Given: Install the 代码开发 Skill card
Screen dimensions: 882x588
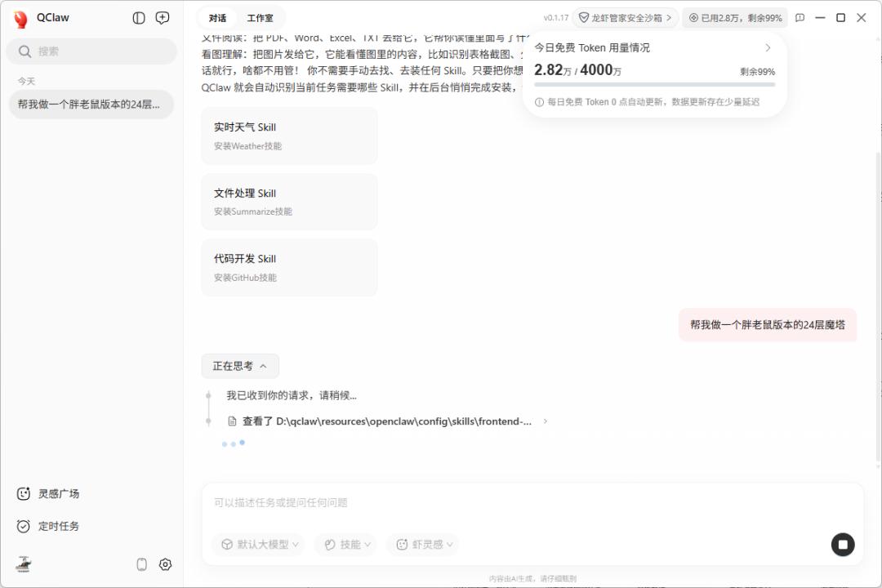Looking at the screenshot, I should coord(289,267).
